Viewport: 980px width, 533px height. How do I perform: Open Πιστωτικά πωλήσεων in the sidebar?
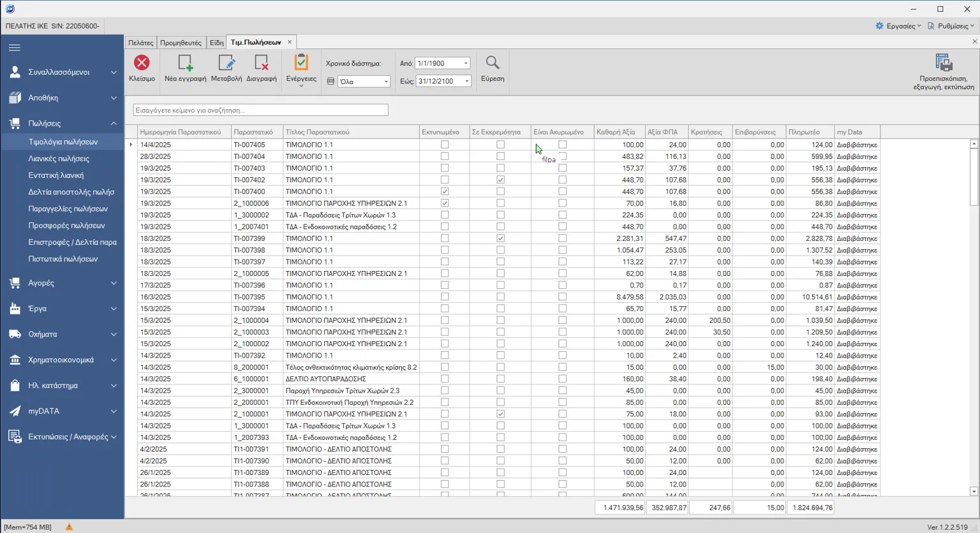pyautogui.click(x=63, y=259)
